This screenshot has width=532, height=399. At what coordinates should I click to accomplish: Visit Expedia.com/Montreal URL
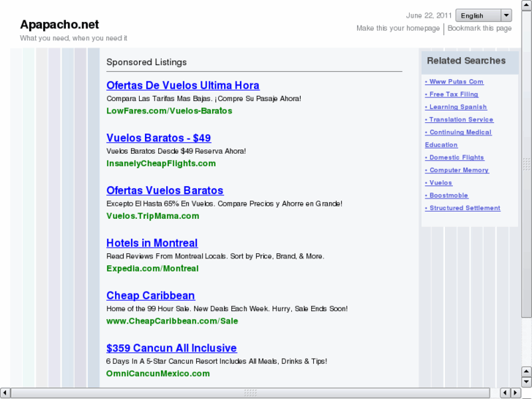click(152, 269)
